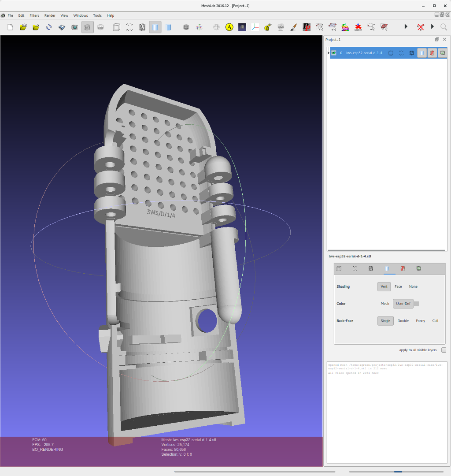This screenshot has width=451, height=476.
Task: Enable Bounding Box rendering in the toolbar
Action: (116, 27)
